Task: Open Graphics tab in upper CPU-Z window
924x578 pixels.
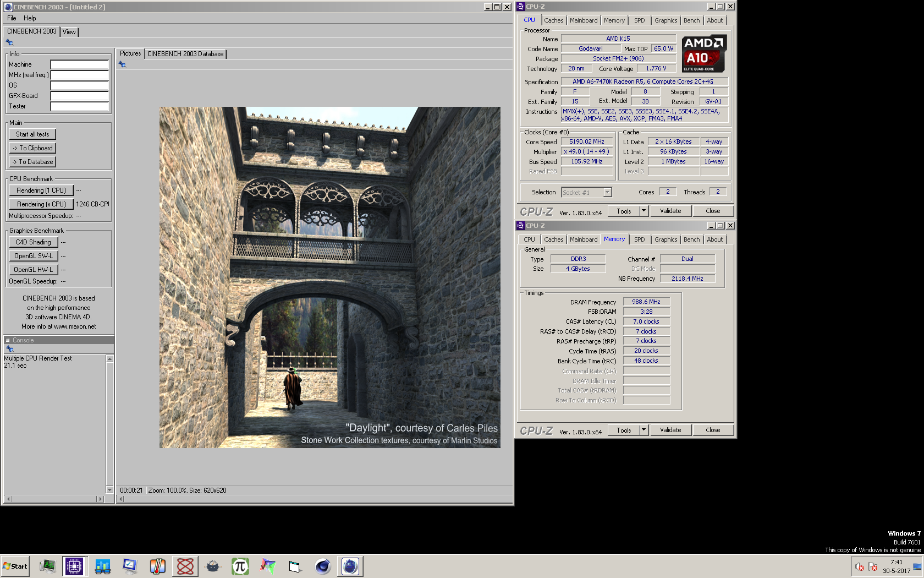Action: point(666,20)
